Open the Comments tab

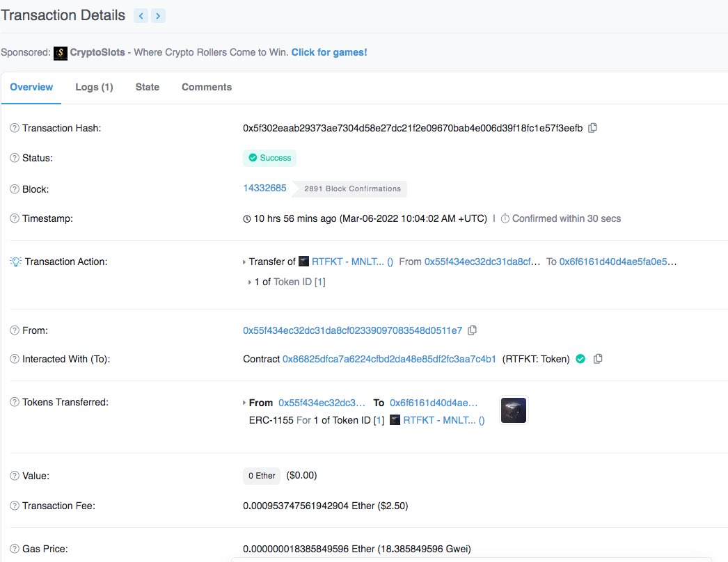coord(207,87)
